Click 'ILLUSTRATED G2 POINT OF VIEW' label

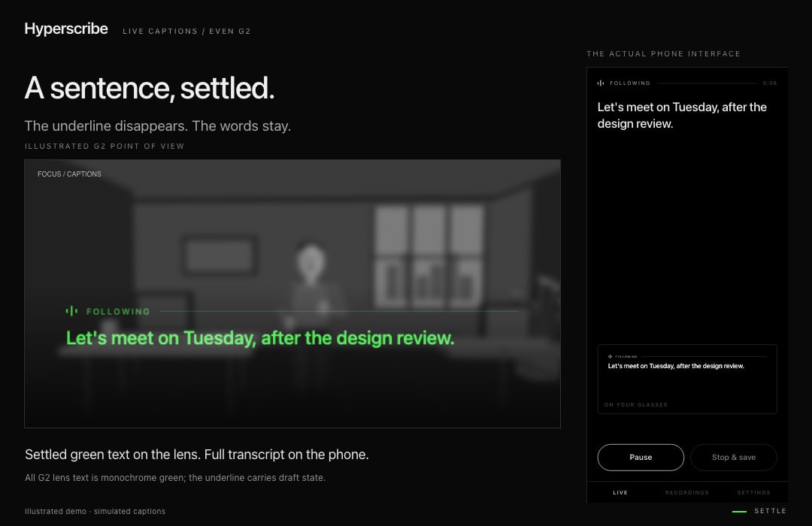pos(105,146)
